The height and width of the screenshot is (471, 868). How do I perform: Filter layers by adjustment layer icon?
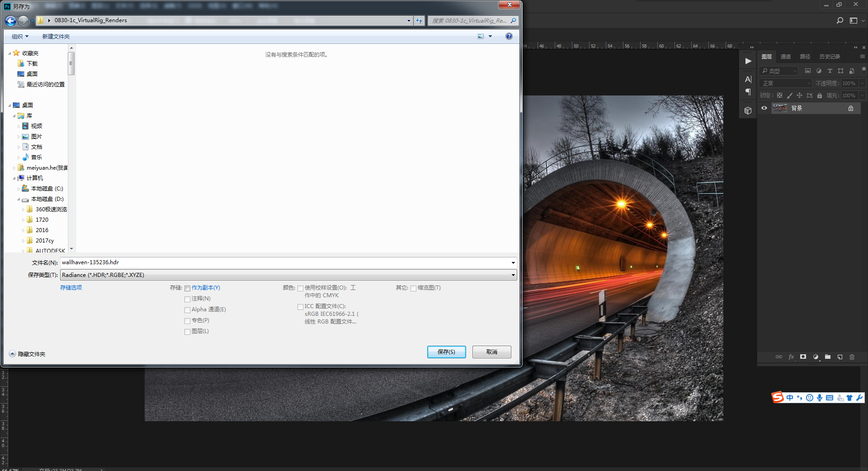click(x=819, y=71)
